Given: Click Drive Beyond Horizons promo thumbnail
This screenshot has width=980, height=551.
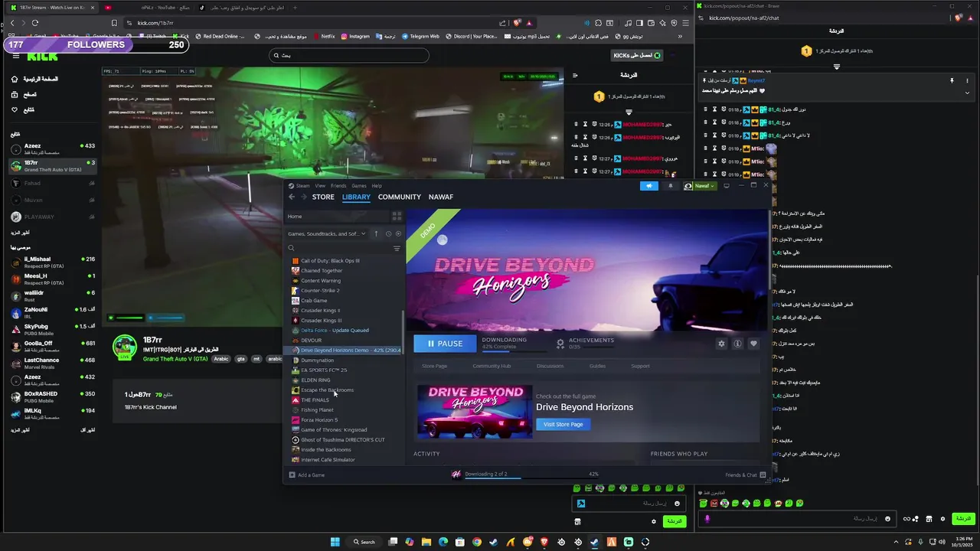Looking at the screenshot, I should pyautogui.click(x=474, y=412).
